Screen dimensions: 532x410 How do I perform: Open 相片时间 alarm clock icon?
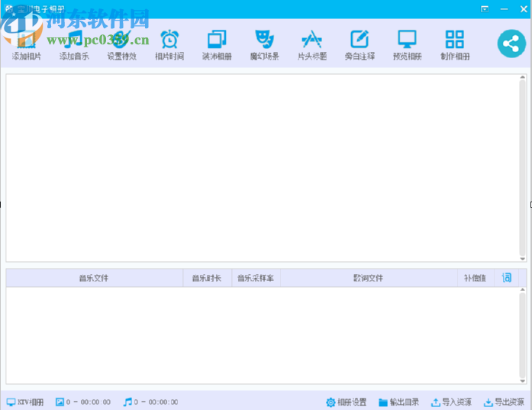[x=169, y=40]
